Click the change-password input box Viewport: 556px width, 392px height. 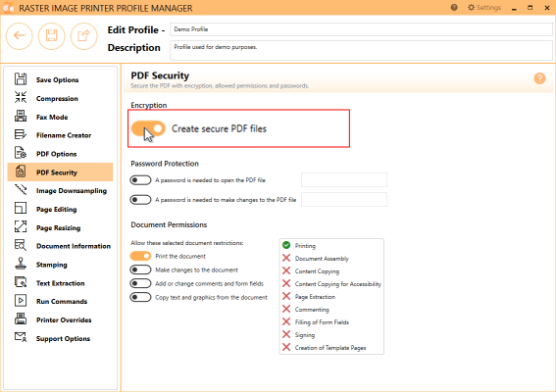pos(344,199)
